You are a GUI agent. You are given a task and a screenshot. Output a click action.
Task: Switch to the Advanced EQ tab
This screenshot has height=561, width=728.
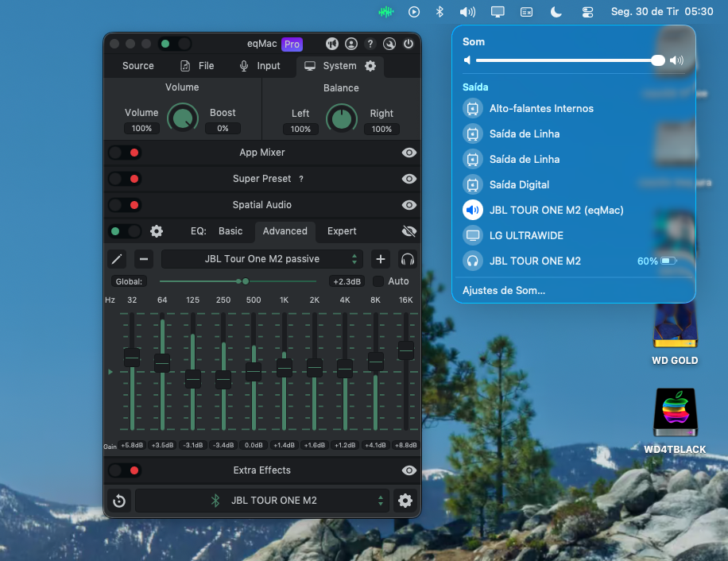click(285, 231)
